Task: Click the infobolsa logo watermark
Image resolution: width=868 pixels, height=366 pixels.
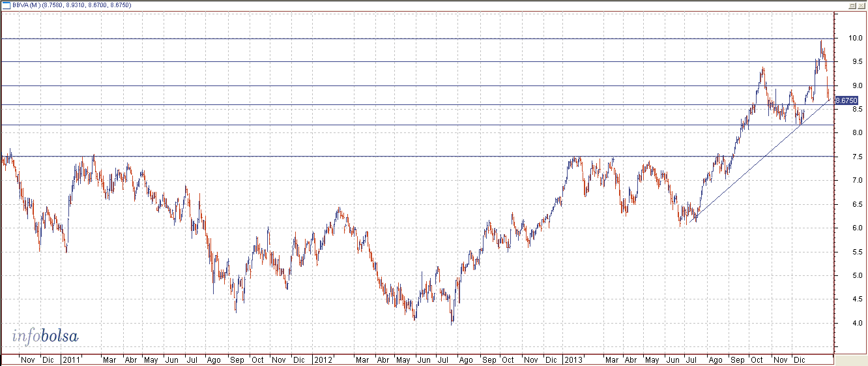Action: pyautogui.click(x=46, y=337)
